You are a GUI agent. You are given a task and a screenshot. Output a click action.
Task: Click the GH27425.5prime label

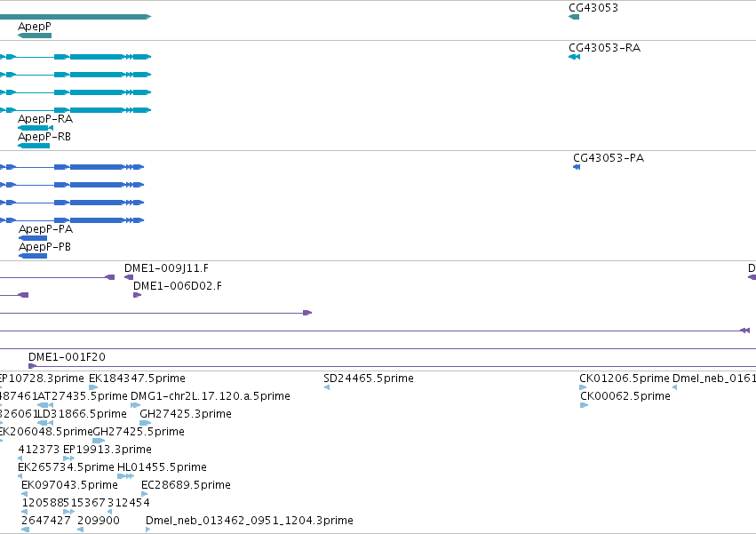[139, 432]
